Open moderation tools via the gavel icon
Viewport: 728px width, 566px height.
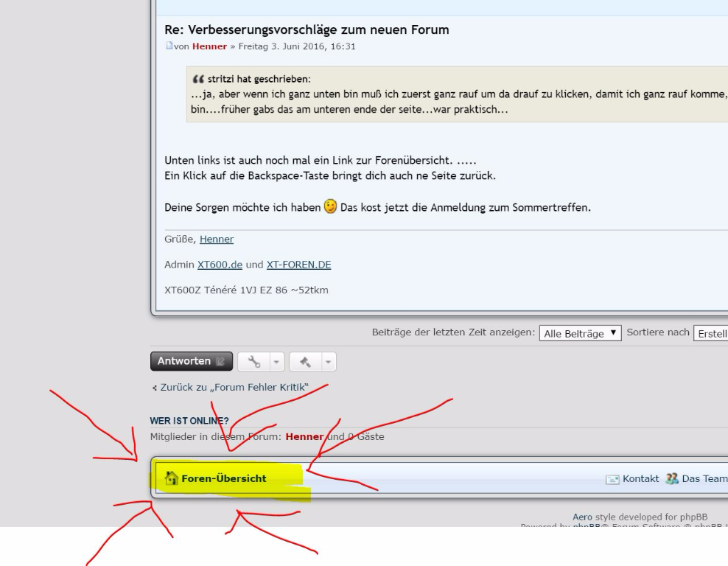pyautogui.click(x=303, y=361)
